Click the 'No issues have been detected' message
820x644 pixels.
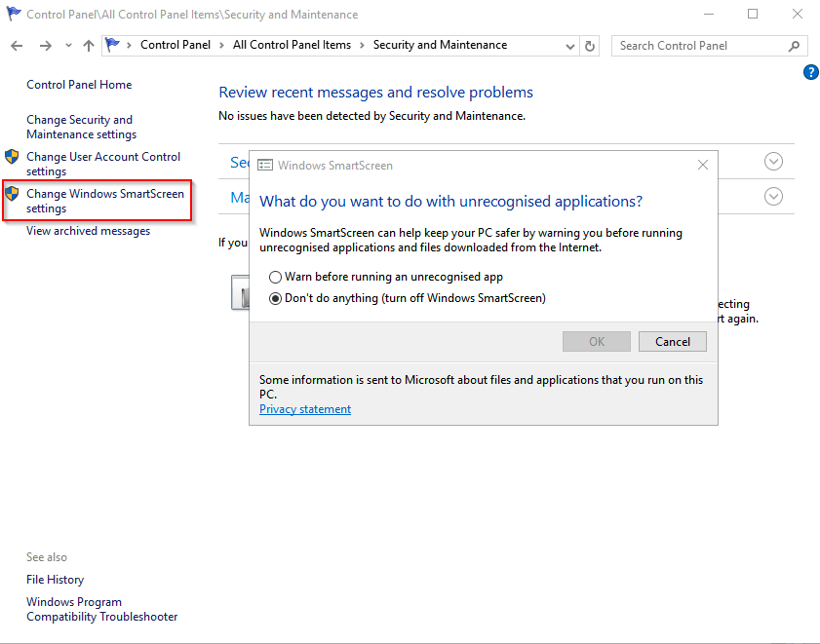click(x=371, y=116)
